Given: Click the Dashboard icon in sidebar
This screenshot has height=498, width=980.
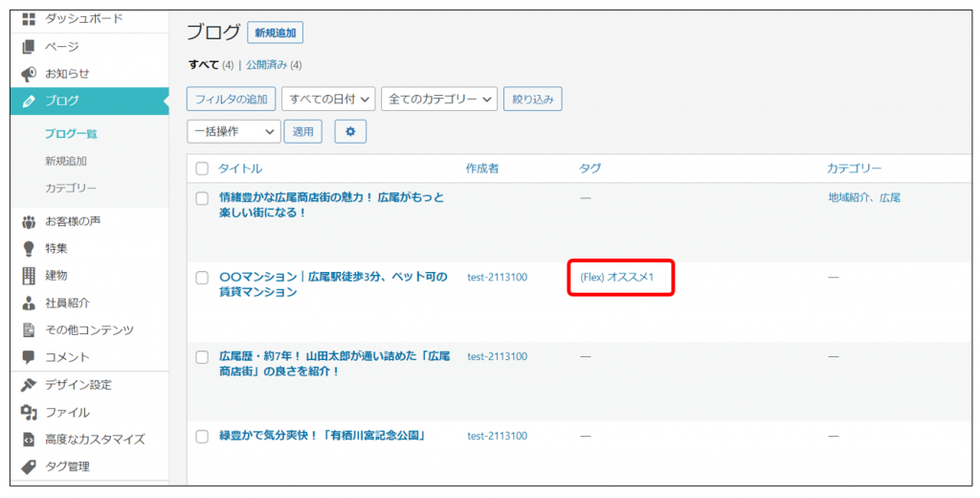Looking at the screenshot, I should tap(29, 19).
